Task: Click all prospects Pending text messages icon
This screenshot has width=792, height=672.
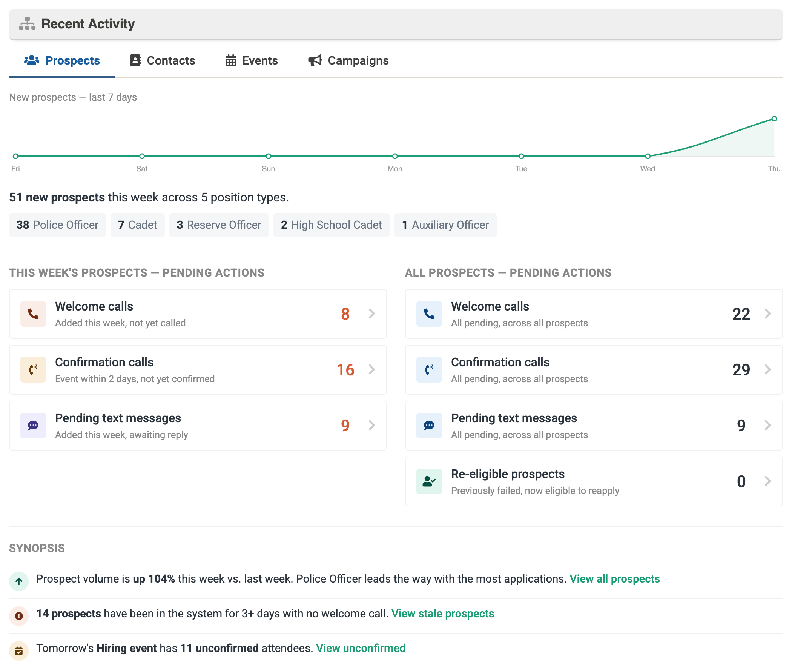Action: pyautogui.click(x=429, y=426)
